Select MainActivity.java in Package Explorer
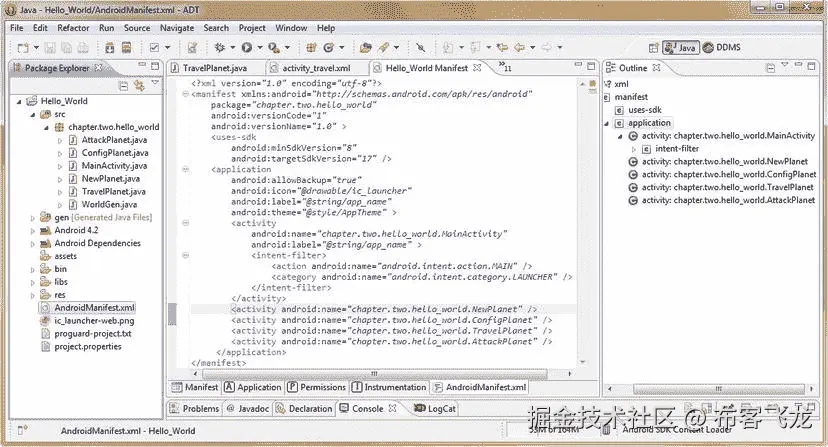828x447 pixels. click(114, 166)
